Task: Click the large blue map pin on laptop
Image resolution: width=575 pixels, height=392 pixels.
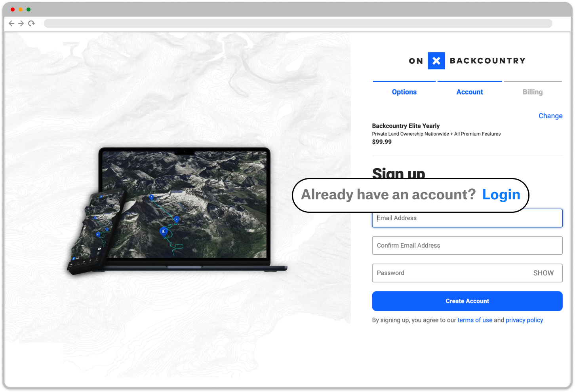Action: [x=163, y=231]
